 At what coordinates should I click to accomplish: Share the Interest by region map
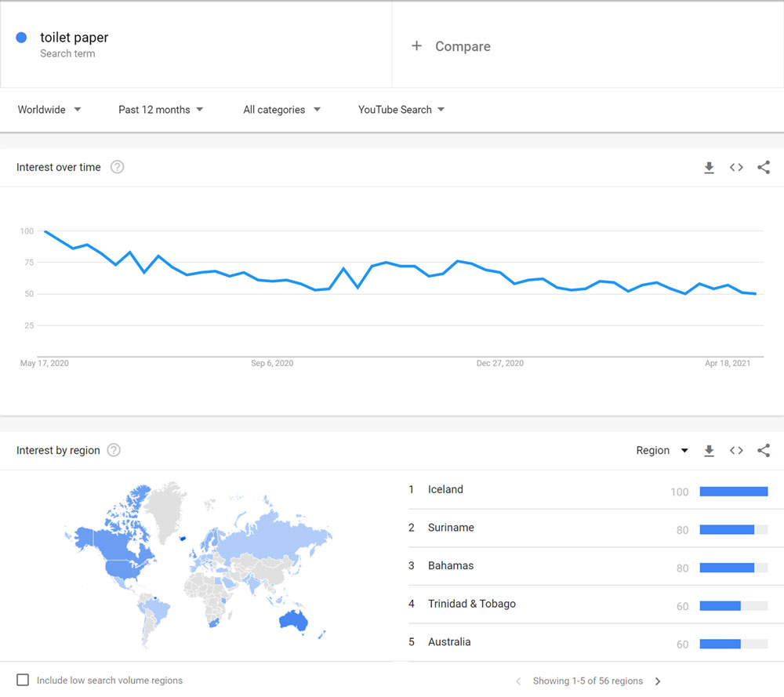click(x=764, y=450)
